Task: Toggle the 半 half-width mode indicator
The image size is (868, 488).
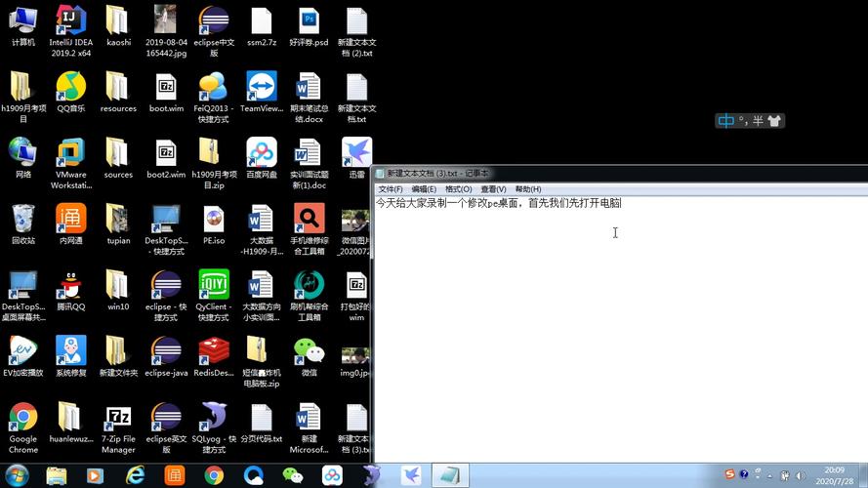Action: (x=758, y=121)
